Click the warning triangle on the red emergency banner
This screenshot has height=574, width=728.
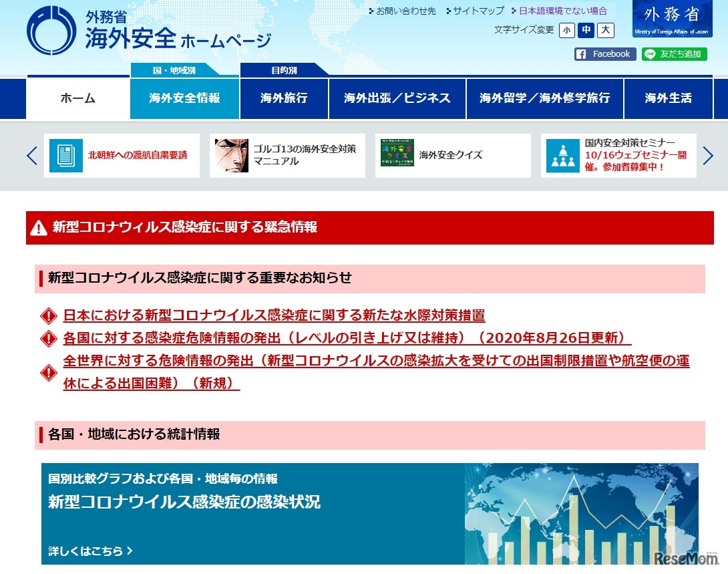click(x=37, y=227)
